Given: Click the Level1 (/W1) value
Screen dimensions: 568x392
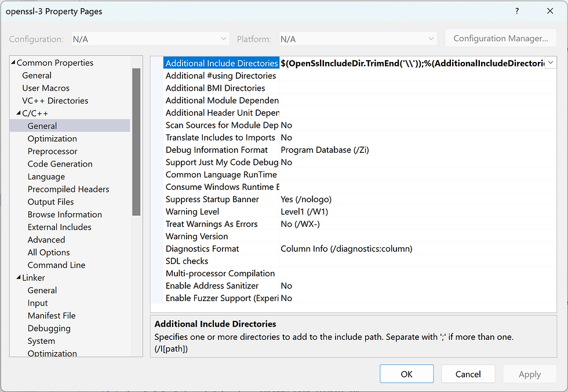Looking at the screenshot, I should pos(304,212).
